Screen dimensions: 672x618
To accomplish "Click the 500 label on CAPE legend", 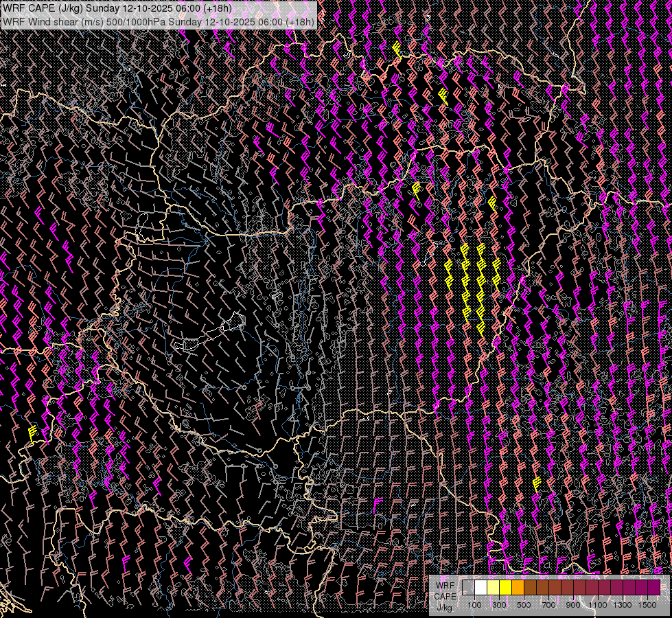I will click(x=524, y=605).
